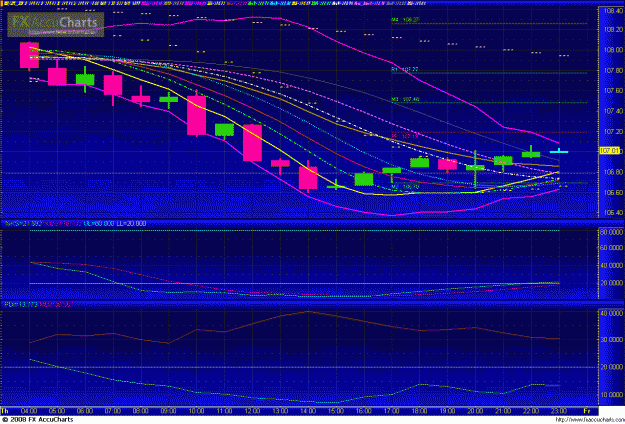
Task: Click the 108.40 price scale label
Action: point(613,11)
